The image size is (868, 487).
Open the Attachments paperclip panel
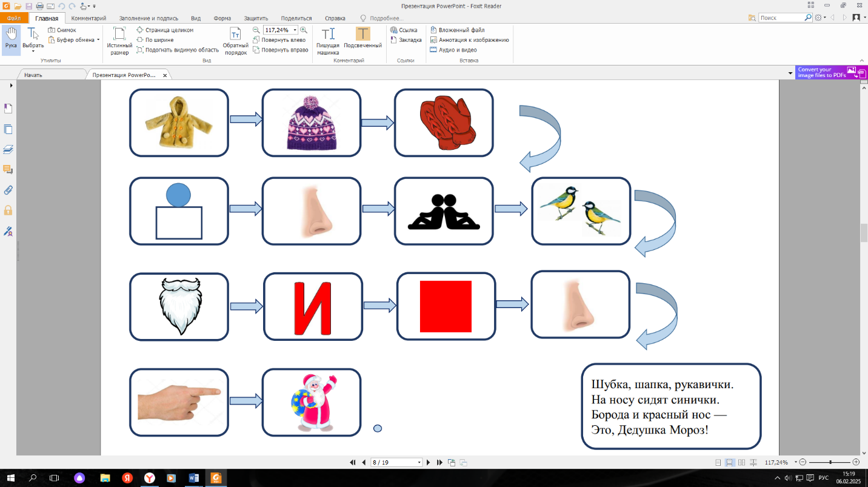click(x=8, y=190)
